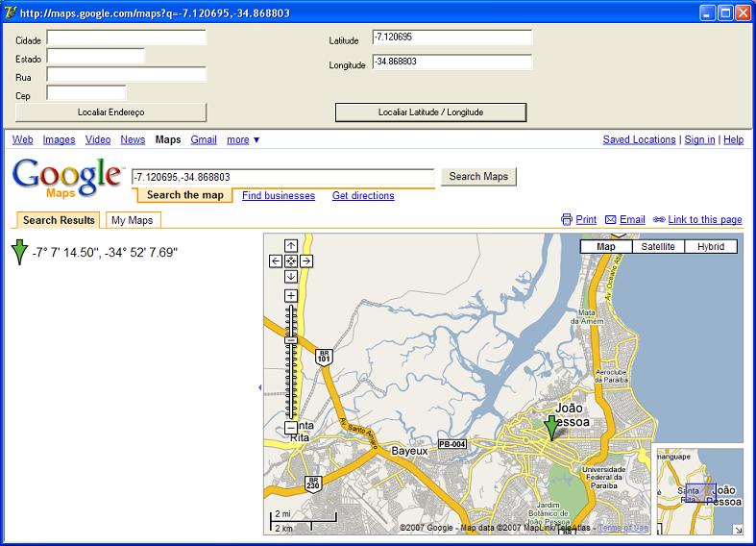Collapse the left results panel arrow
The width and height of the screenshot is (756, 546).
[259, 387]
